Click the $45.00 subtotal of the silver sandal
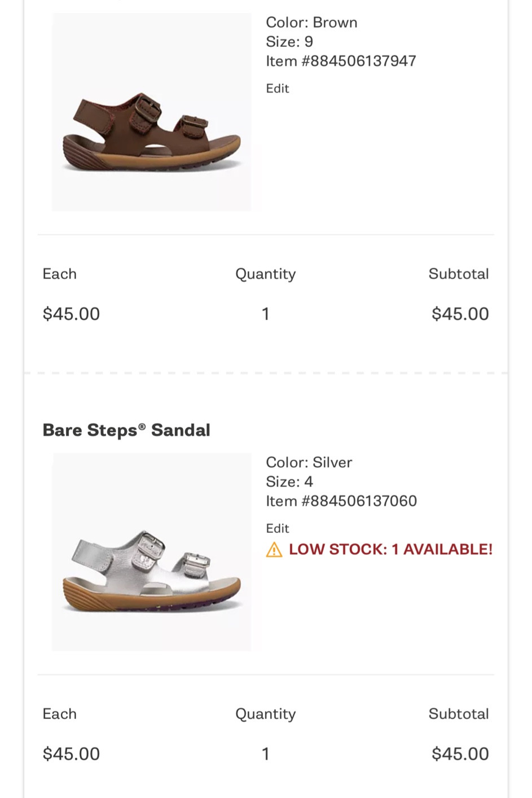Image resolution: width=532 pixels, height=798 pixels. [x=460, y=753]
